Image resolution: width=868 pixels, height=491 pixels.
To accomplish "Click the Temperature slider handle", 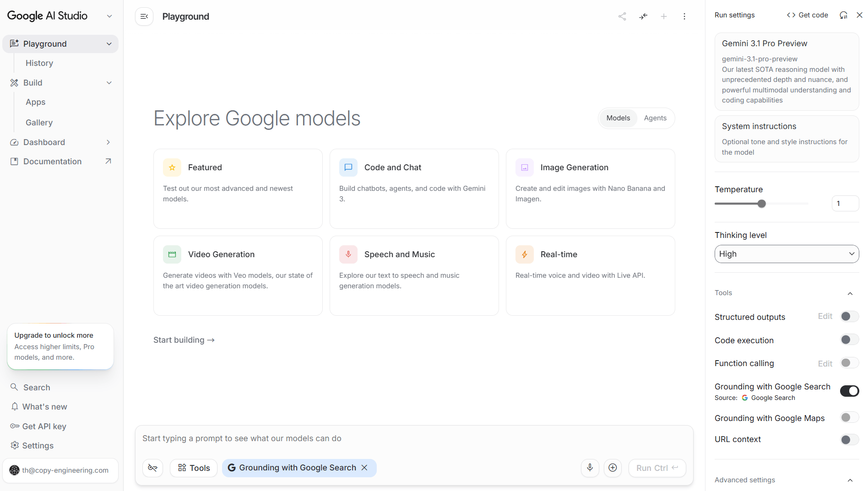I will 762,204.
